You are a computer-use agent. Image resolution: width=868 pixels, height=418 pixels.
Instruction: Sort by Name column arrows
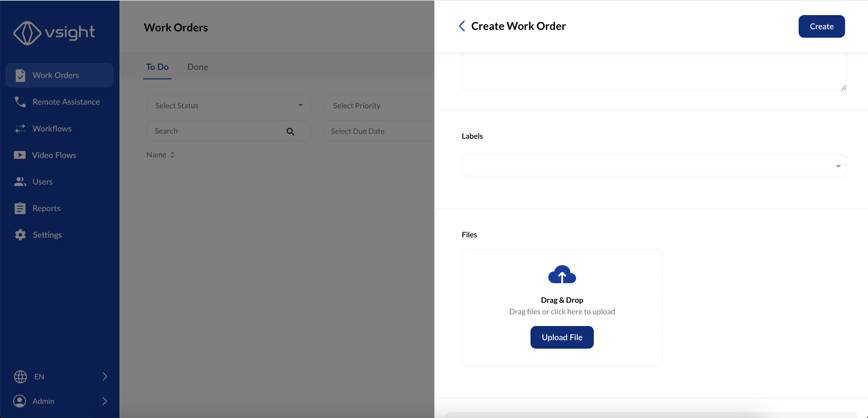click(172, 155)
